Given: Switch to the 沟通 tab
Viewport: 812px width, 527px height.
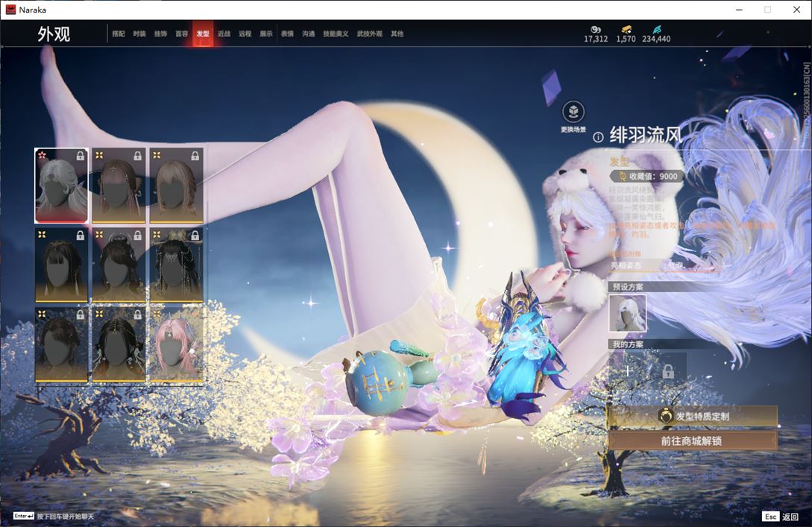Looking at the screenshot, I should tap(309, 34).
